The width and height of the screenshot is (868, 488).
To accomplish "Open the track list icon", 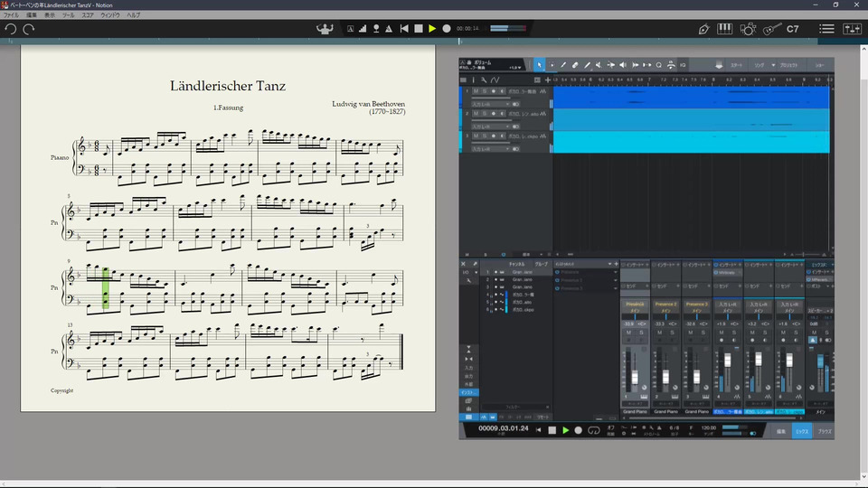I will (x=537, y=80).
